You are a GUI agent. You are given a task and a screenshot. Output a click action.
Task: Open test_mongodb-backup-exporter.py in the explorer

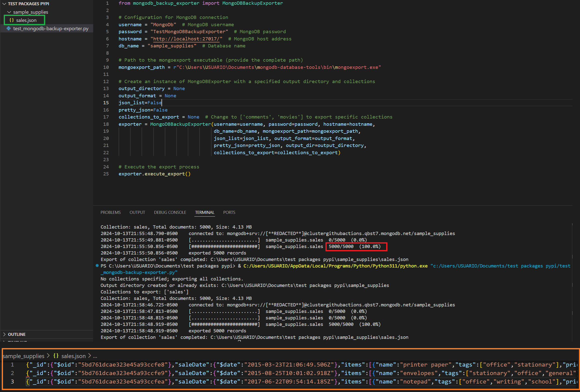coord(50,28)
